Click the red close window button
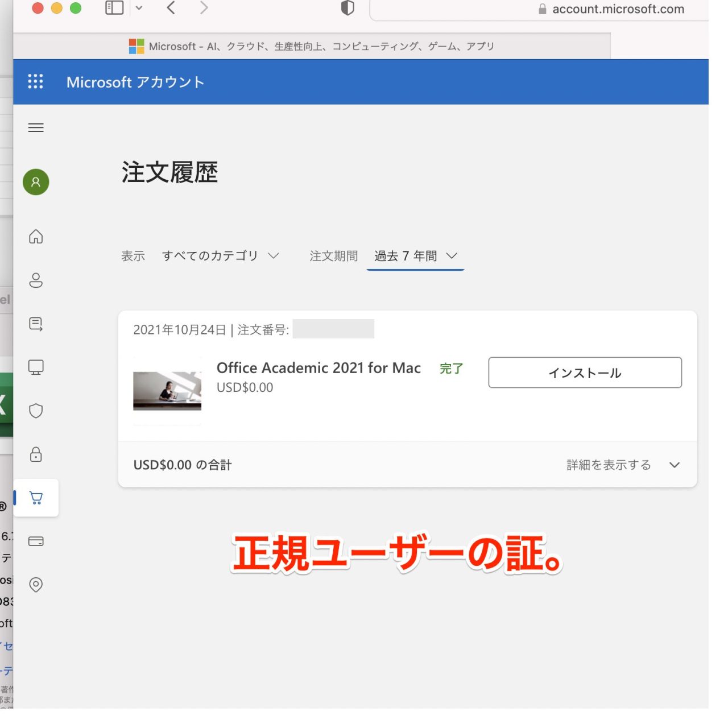This screenshot has height=728, width=728. (38, 8)
